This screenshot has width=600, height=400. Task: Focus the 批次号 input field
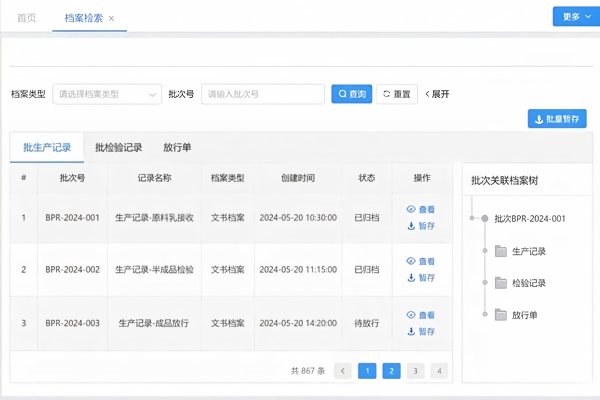pos(263,94)
